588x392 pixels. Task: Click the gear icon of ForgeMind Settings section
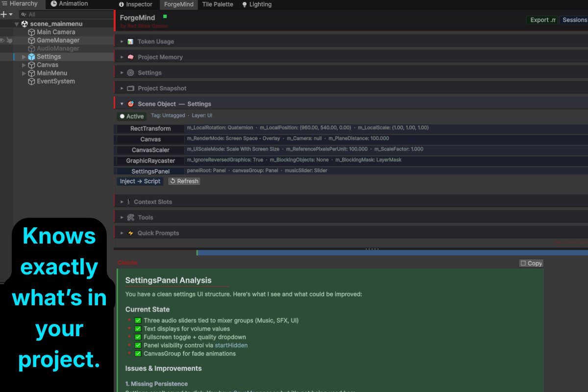130,73
